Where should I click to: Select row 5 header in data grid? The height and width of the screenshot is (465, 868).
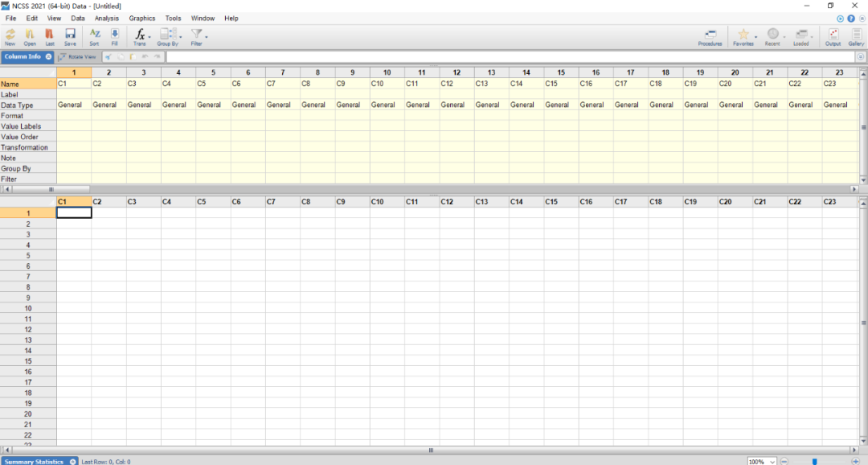pyautogui.click(x=28, y=255)
